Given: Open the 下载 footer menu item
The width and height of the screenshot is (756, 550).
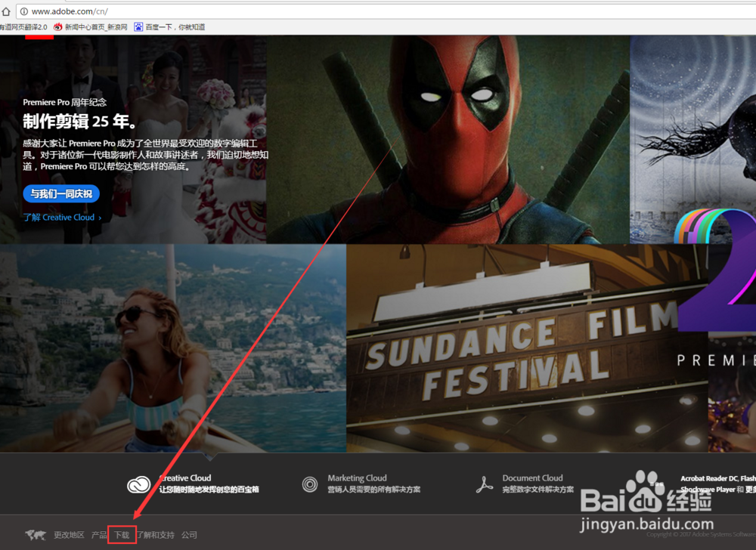Looking at the screenshot, I should point(122,535).
